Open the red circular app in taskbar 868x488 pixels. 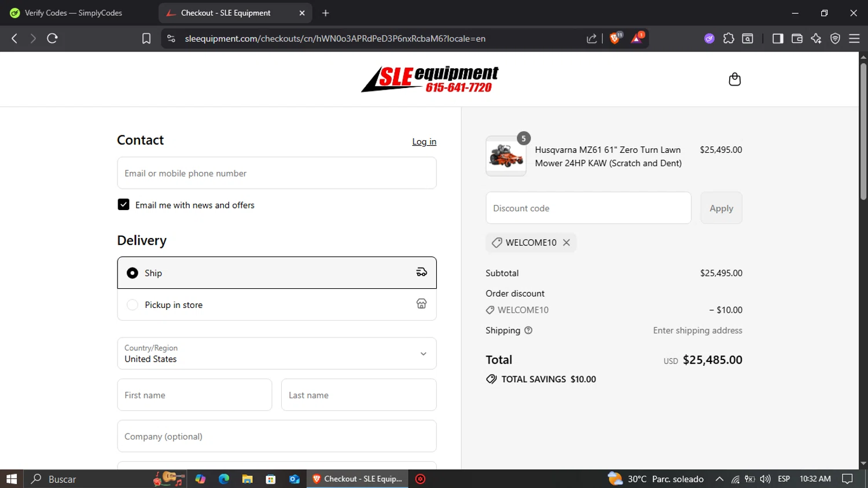point(421,479)
